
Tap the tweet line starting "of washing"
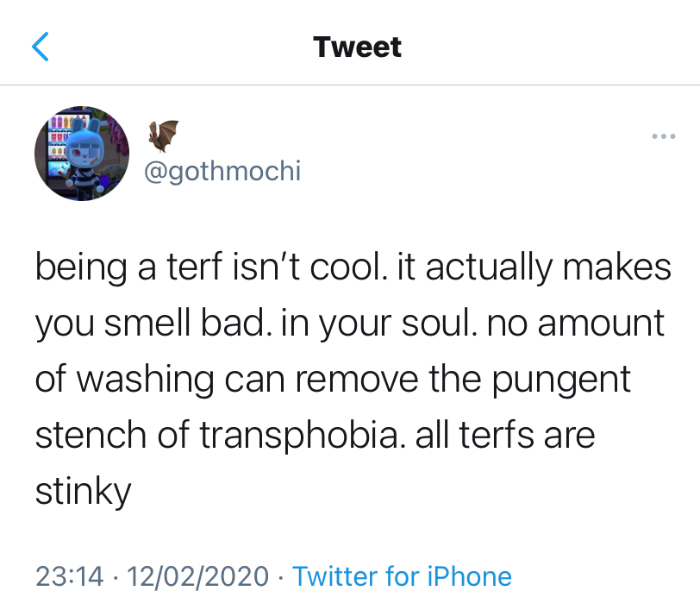(333, 379)
